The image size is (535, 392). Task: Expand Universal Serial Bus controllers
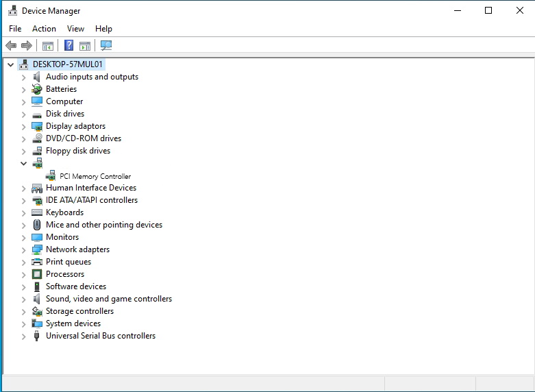click(23, 336)
